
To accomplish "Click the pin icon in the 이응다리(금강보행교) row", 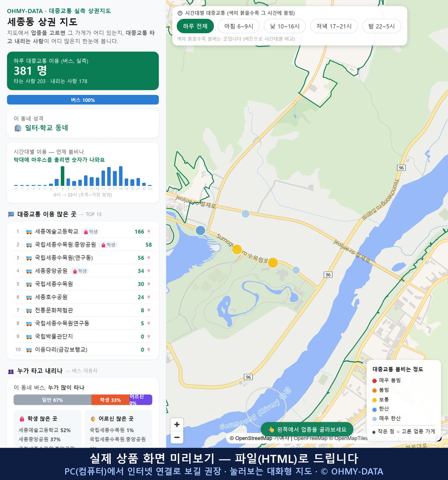I will pyautogui.click(x=149, y=350).
